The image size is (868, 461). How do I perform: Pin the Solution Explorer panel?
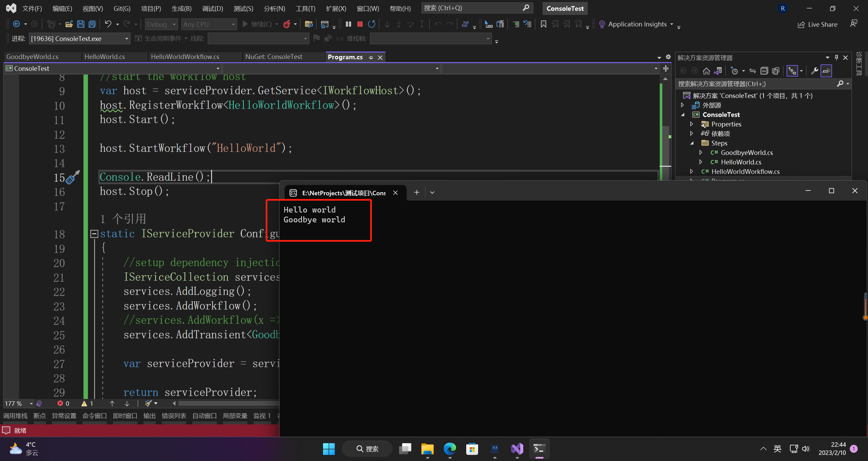[x=836, y=57]
